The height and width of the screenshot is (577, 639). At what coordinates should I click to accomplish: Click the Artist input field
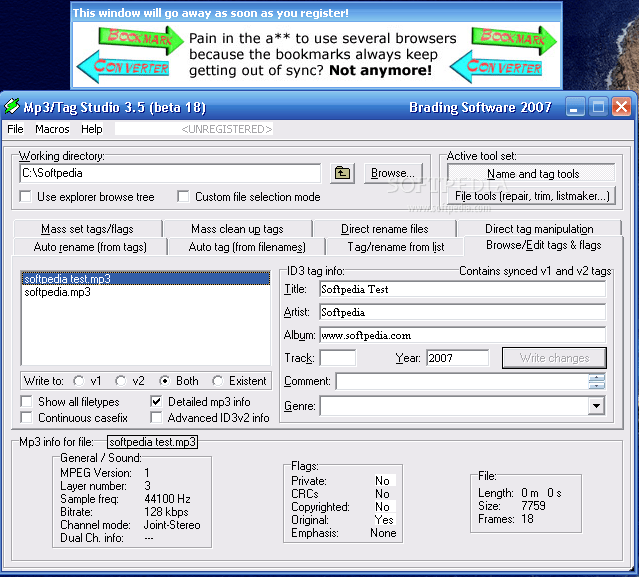click(463, 313)
